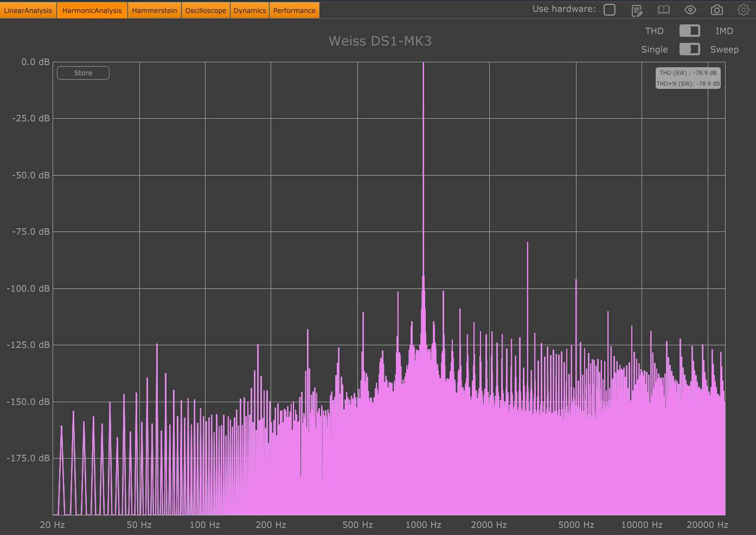Image resolution: width=756 pixels, height=535 pixels.
Task: Click the -100.0 dB axis label
Action: [x=28, y=288]
